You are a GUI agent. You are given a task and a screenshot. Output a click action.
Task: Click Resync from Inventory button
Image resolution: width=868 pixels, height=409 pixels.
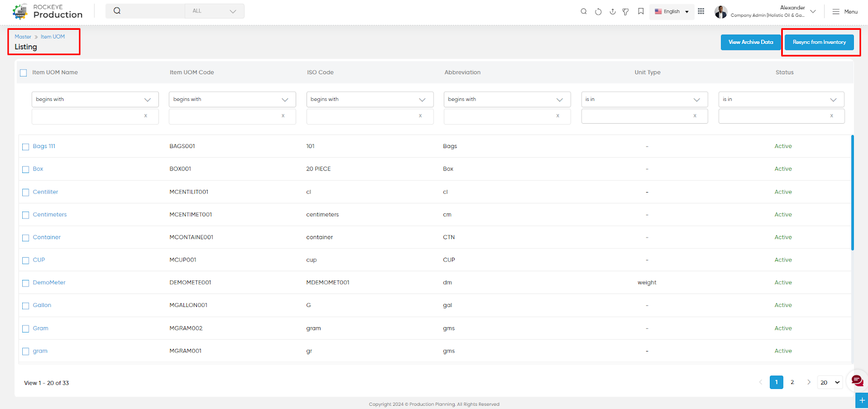(819, 42)
